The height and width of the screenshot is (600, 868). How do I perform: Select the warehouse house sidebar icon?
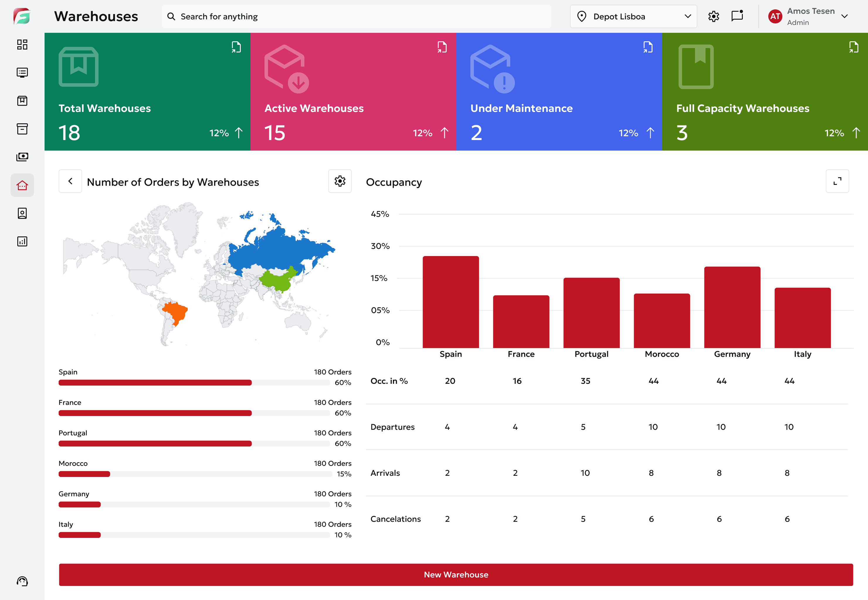[22, 185]
